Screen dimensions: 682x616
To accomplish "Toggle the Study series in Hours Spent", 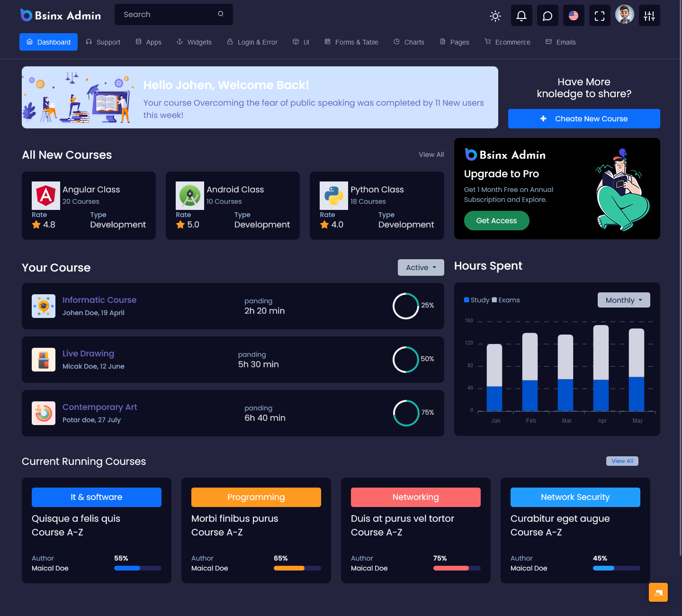I will (476, 300).
